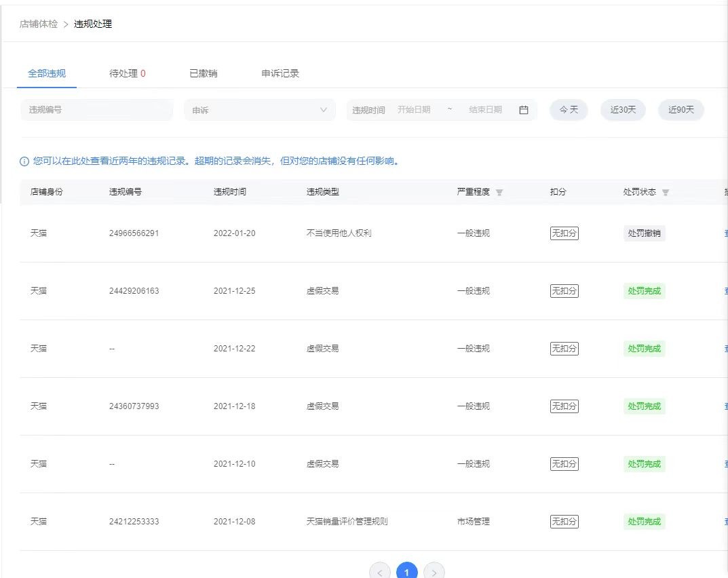Click the 处罚撤销 status tag
728x578 pixels.
click(x=644, y=233)
